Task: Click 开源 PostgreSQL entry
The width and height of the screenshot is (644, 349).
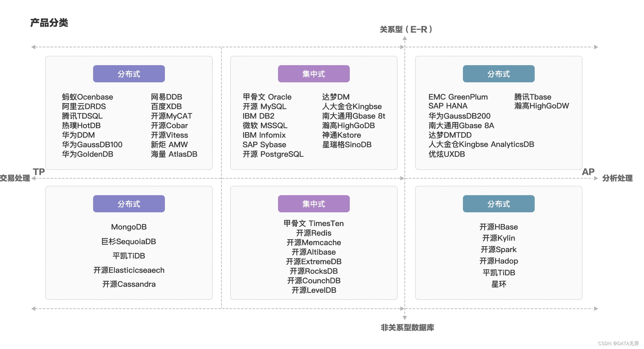Action: tap(273, 154)
